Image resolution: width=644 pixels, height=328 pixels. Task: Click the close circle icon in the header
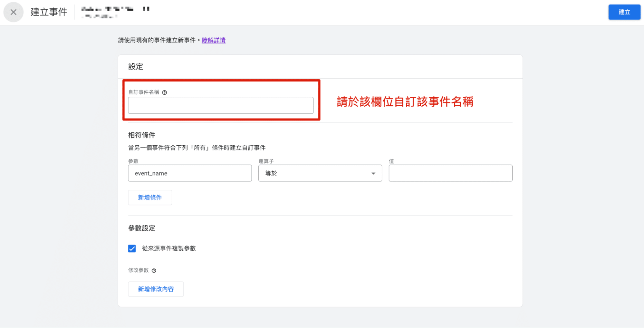pos(13,12)
